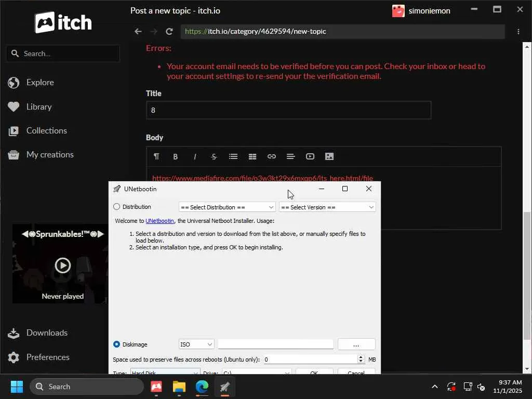Viewport: 532px width, 399px height.
Task: Toggle italic formatting in Body editor
Action: pyautogui.click(x=195, y=156)
